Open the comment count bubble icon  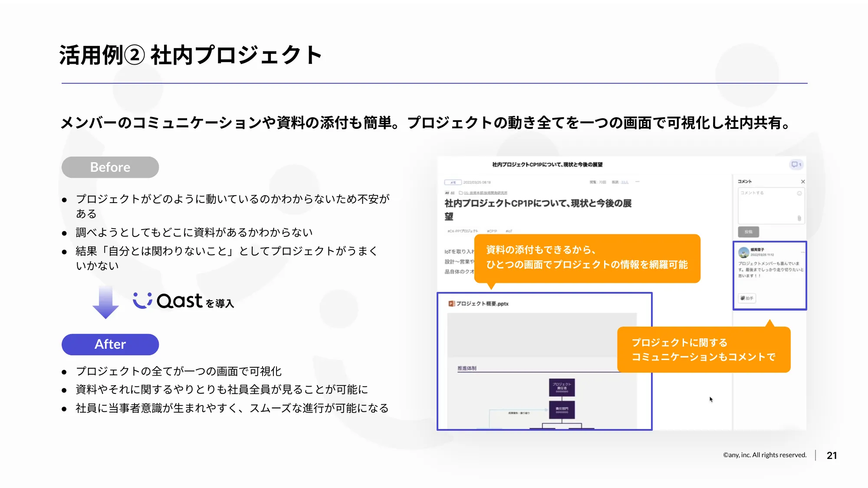click(796, 164)
